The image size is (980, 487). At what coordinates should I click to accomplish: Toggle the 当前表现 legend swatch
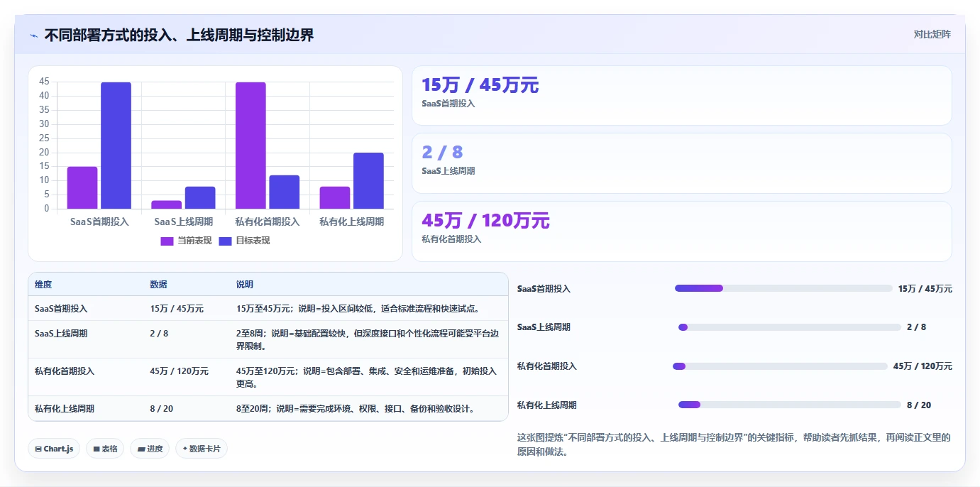(x=167, y=241)
